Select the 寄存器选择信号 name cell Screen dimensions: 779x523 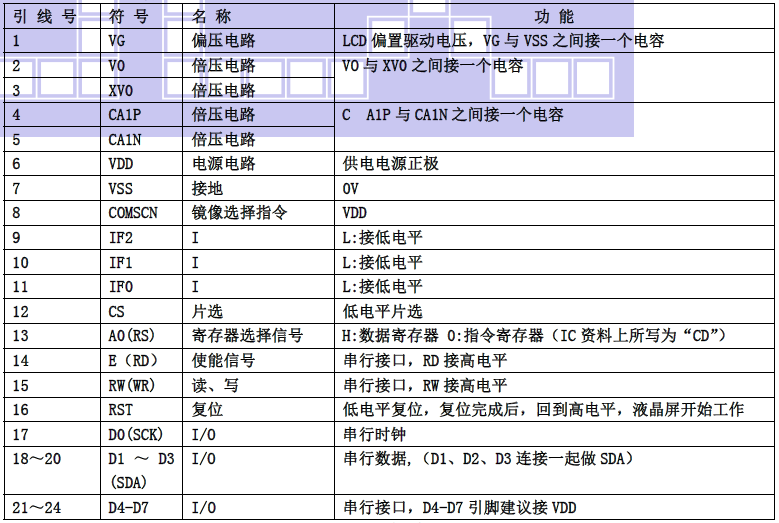247,336
